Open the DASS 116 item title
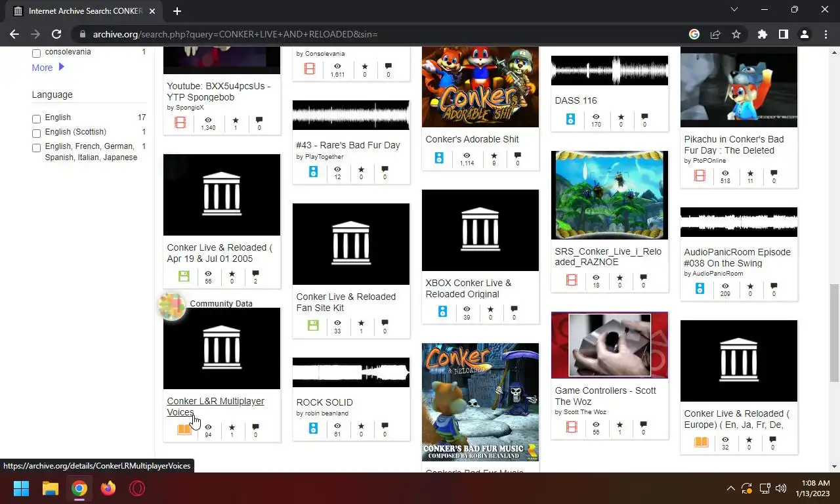Image resolution: width=840 pixels, height=504 pixels. tap(576, 100)
